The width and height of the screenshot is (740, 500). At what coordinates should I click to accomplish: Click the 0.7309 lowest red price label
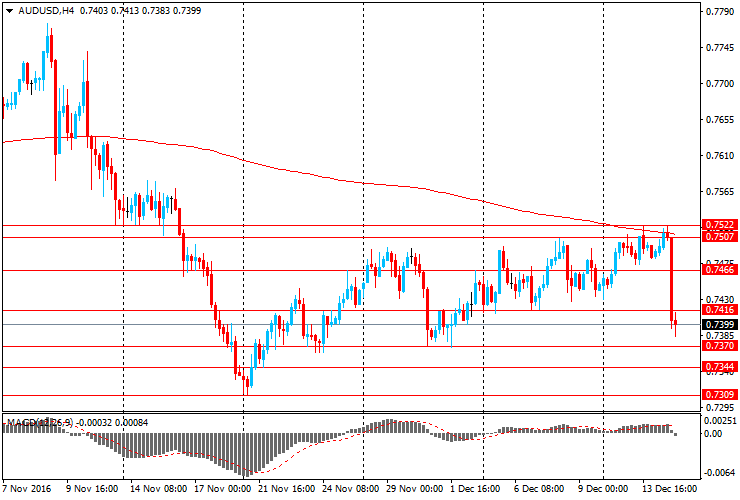tap(720, 396)
